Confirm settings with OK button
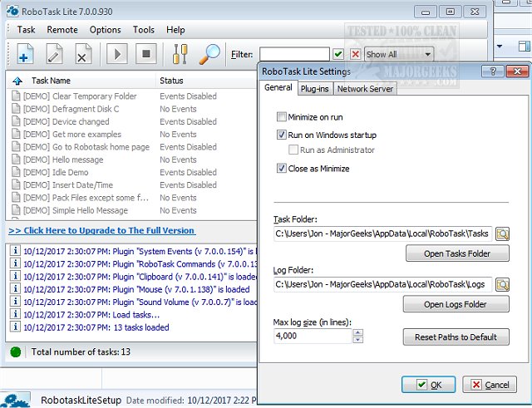 pyautogui.click(x=429, y=385)
